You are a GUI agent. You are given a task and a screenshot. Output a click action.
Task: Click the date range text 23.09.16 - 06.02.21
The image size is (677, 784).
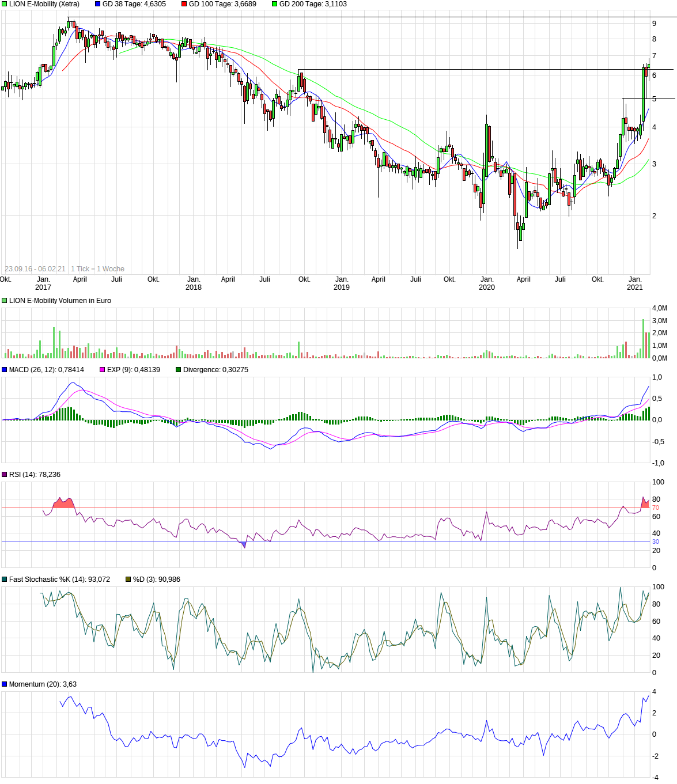(35, 269)
